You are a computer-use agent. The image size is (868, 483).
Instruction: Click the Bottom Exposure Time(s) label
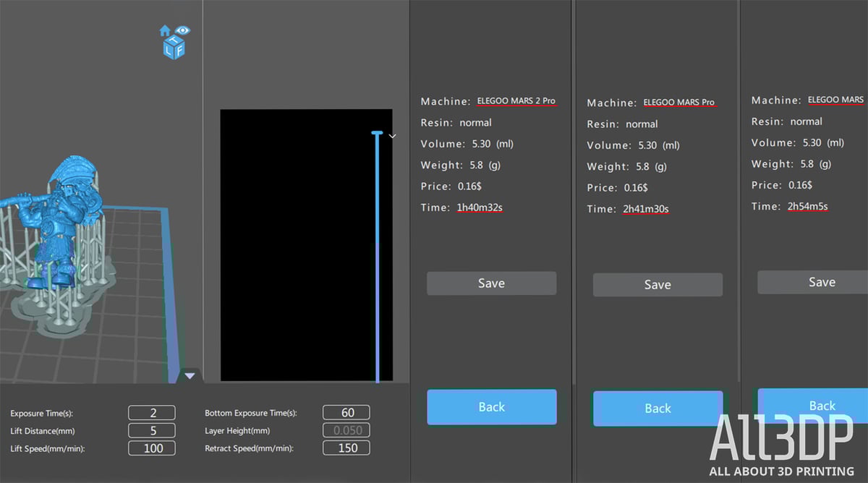click(x=250, y=414)
